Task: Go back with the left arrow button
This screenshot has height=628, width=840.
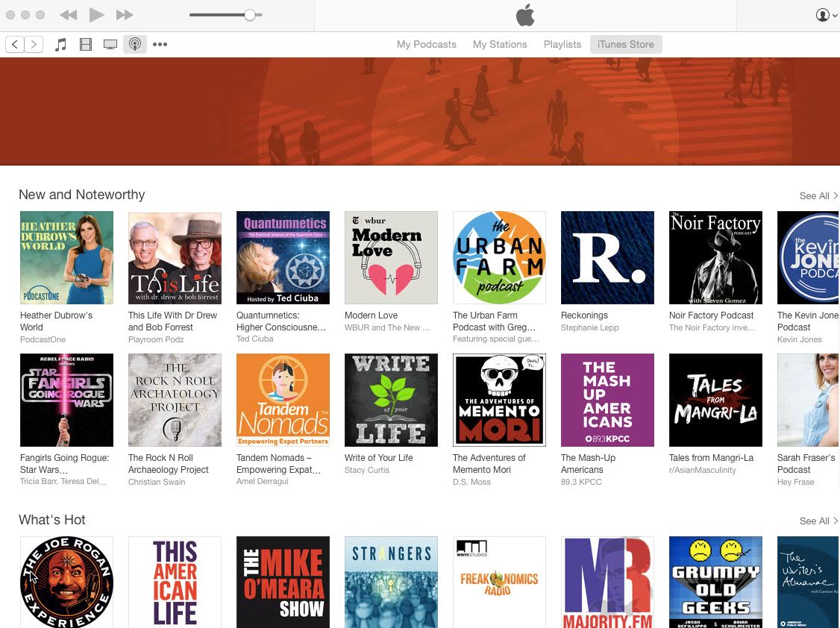Action: coord(15,45)
